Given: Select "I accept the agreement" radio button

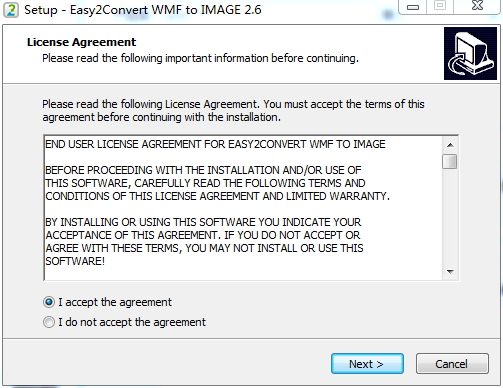Looking at the screenshot, I should point(49,302).
